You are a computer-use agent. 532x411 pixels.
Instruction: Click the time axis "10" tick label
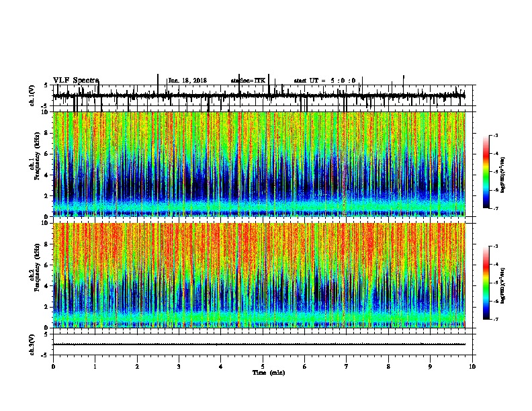472,367
